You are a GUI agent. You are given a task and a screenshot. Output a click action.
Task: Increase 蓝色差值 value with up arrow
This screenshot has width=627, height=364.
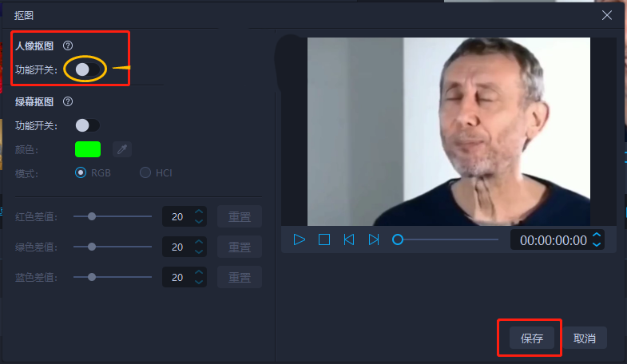click(199, 272)
